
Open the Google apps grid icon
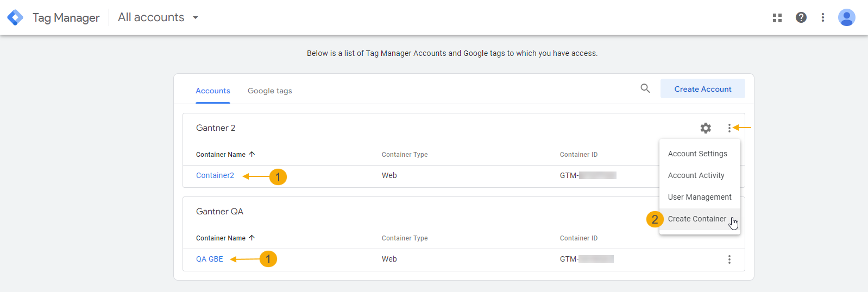pos(777,18)
